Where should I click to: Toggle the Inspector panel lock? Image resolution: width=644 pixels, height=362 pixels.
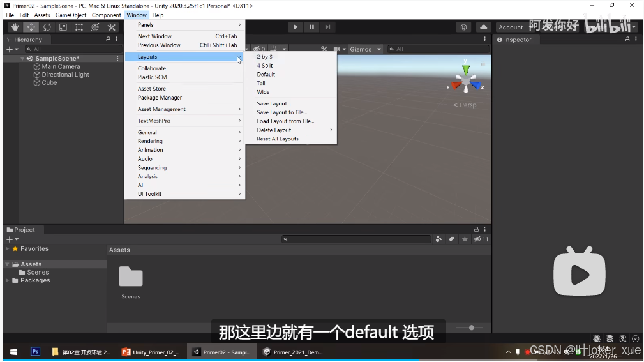point(627,40)
